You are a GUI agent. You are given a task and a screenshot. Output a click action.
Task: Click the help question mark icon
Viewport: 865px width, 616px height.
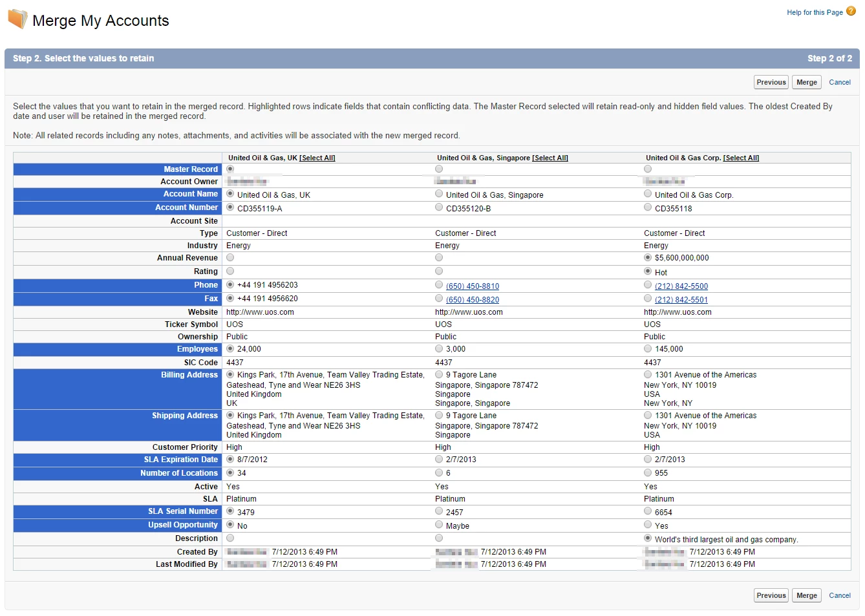[851, 11]
